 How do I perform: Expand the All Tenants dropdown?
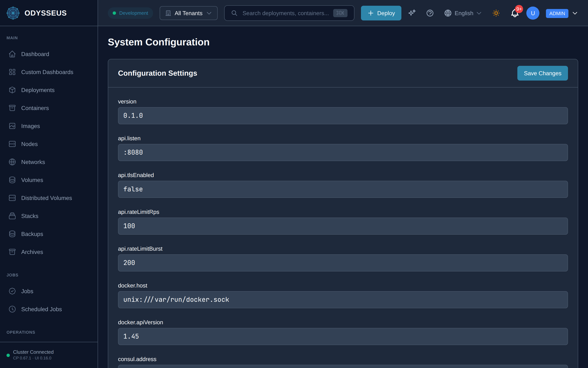pos(189,13)
